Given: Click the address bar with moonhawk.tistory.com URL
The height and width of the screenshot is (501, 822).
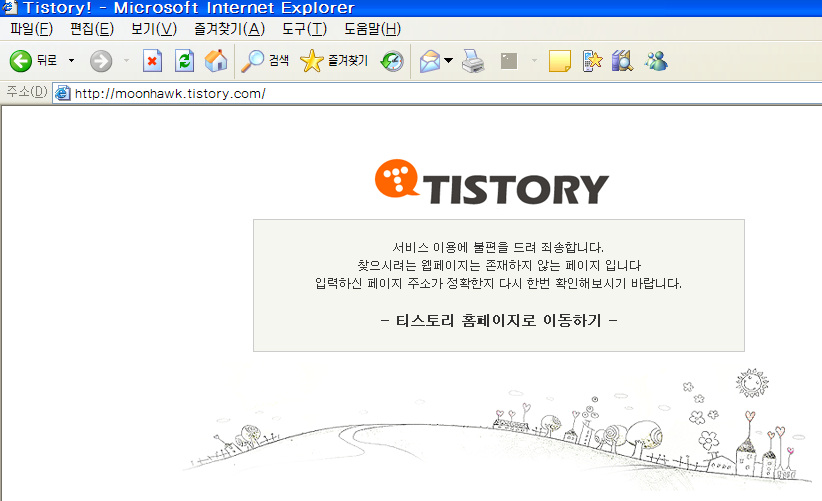Looking at the screenshot, I should click(437, 94).
